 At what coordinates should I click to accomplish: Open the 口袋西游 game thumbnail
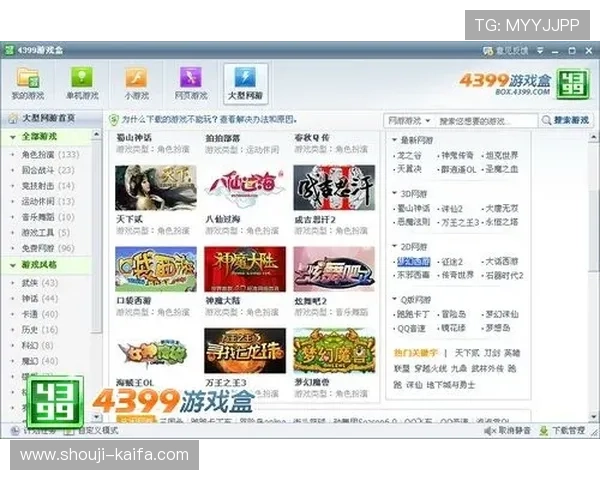[156, 269]
